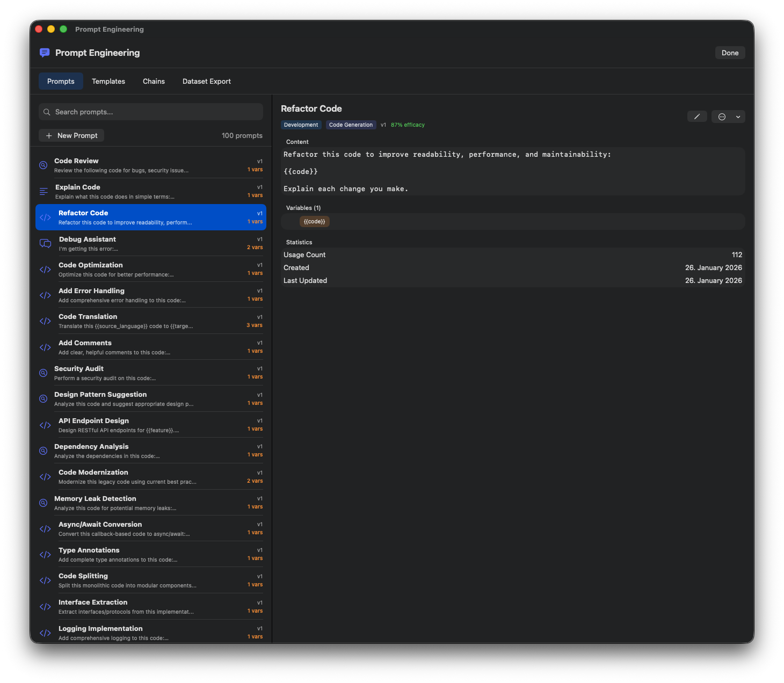Switch to the Templates tab

(x=108, y=81)
